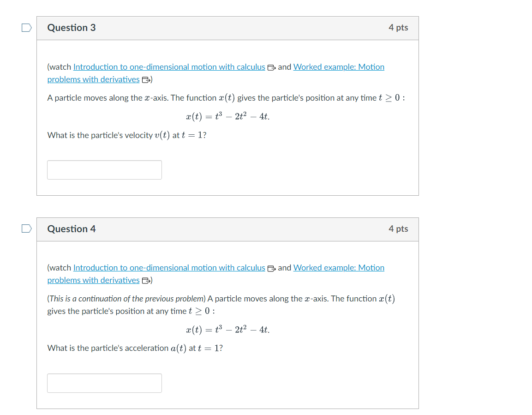Click the Question 4 position equation
Screen dimensions: 532x415
(x=227, y=330)
